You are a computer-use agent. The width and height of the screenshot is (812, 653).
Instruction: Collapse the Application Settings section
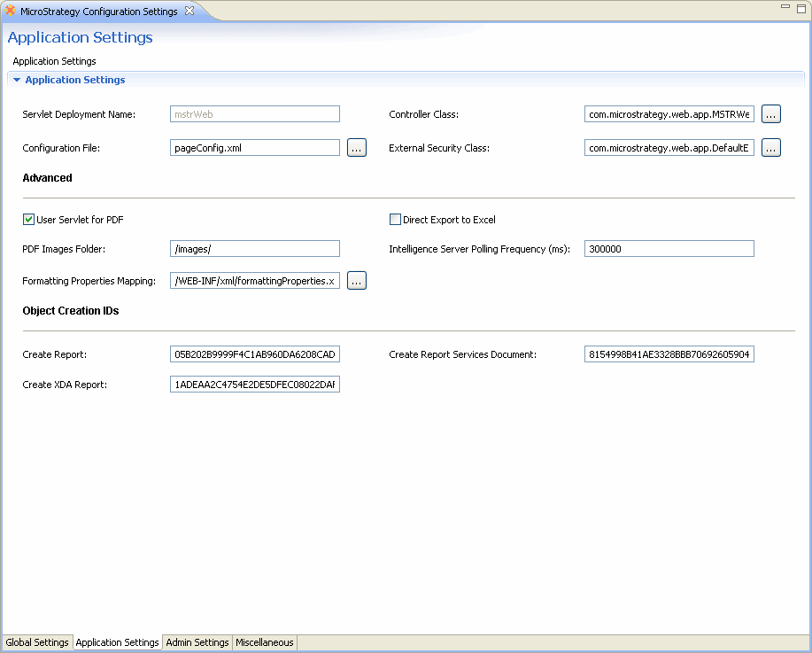(x=17, y=80)
